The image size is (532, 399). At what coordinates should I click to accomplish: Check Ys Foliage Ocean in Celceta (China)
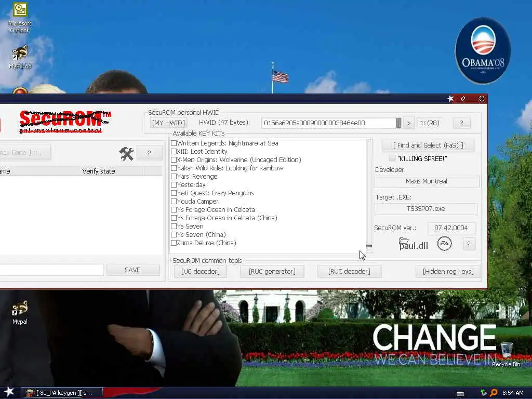point(174,218)
